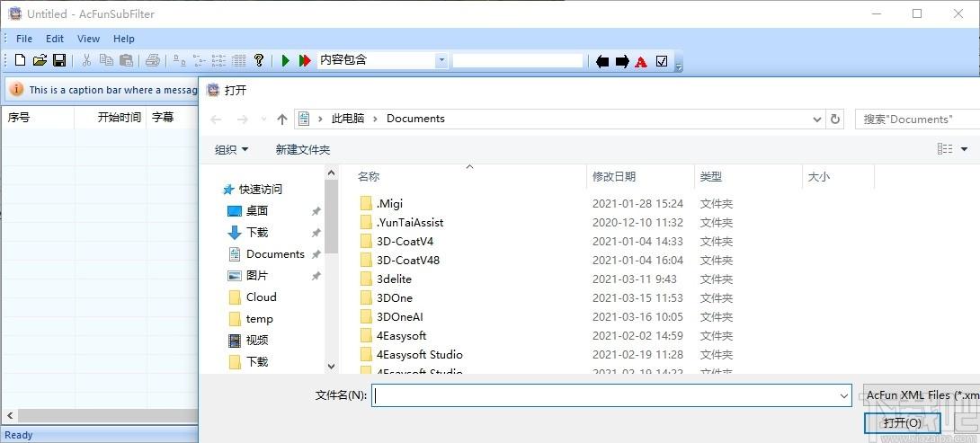This screenshot has width=980, height=443.
Task: Click the 开始时间 column header
Action: [x=110, y=117]
